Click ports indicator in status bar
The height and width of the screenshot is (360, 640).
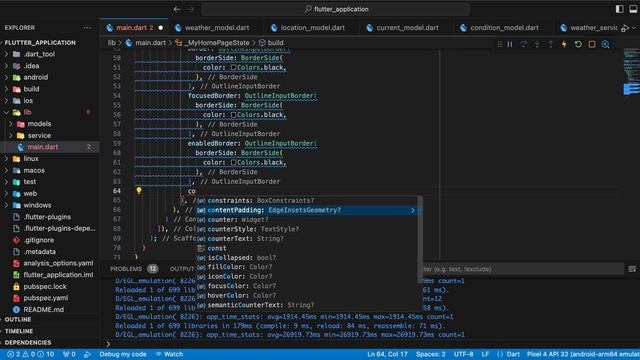[x=69, y=354]
